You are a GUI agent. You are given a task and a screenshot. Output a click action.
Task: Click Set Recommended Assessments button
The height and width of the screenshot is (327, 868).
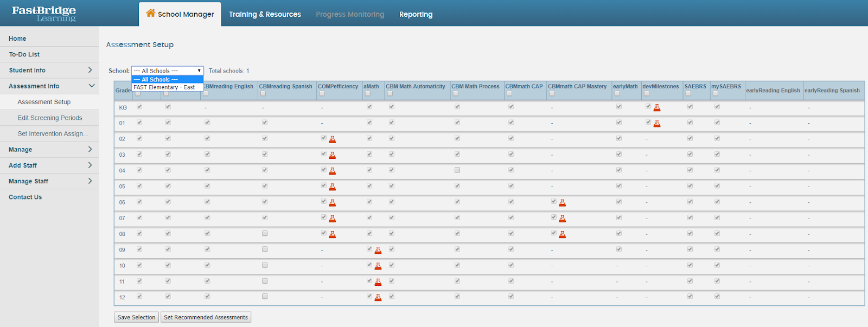coord(206,317)
